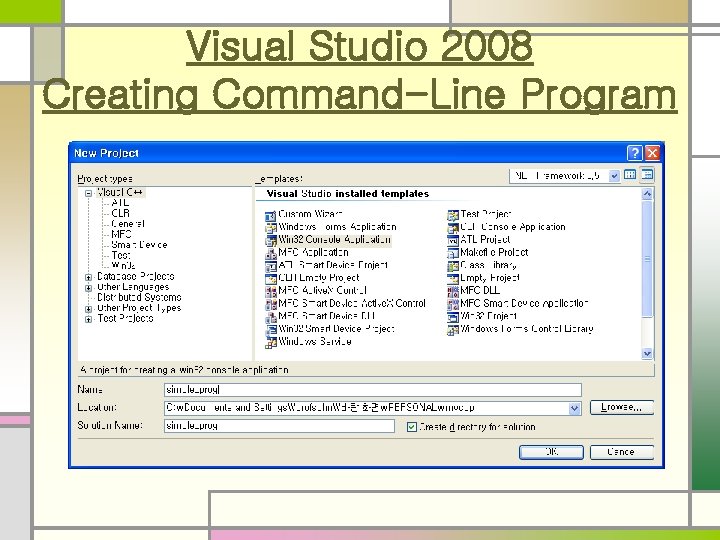Pick the MFC Application template icon
The width and height of the screenshot is (720, 540).
pyautogui.click(x=270, y=253)
